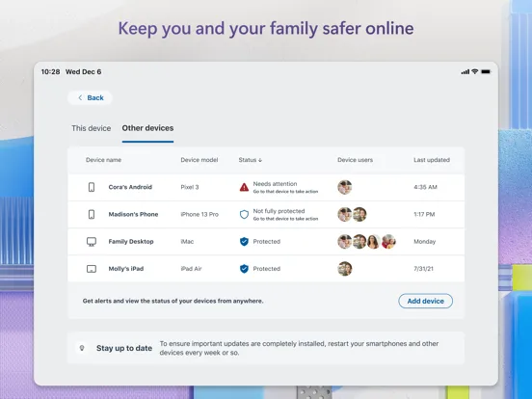Click the second user avatar on Madison's Phone

pyautogui.click(x=359, y=214)
